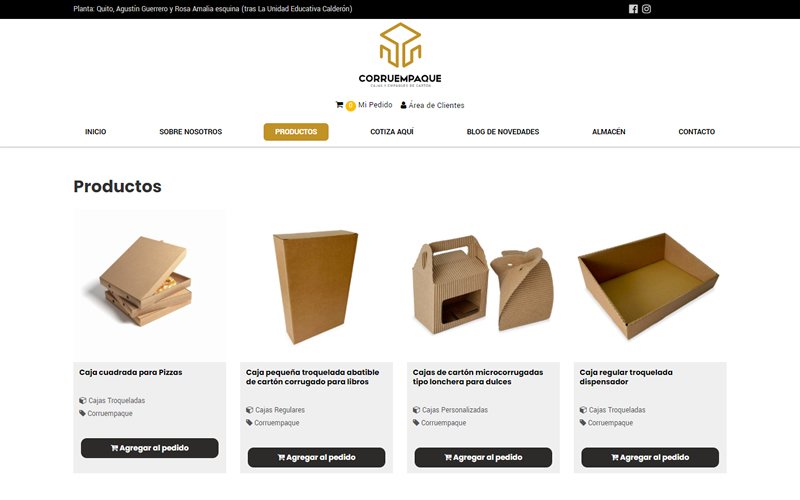
Task: View the lonchera para dulces box image
Action: point(483,286)
